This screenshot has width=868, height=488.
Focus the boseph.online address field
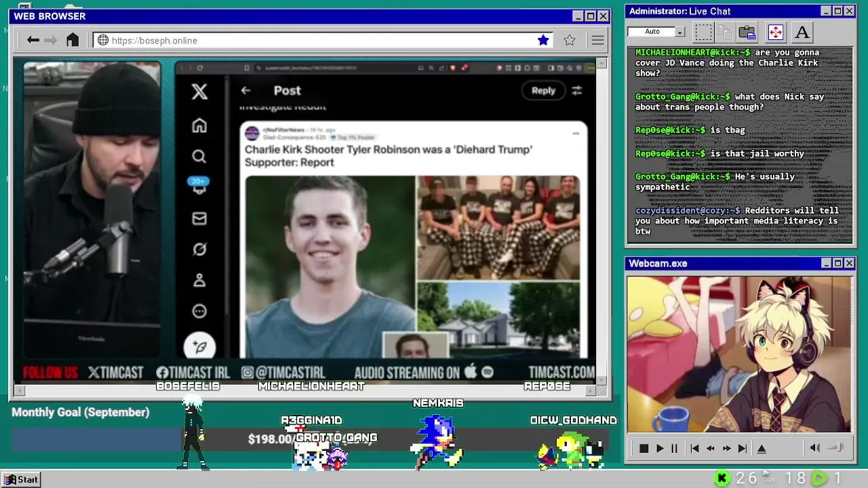323,40
